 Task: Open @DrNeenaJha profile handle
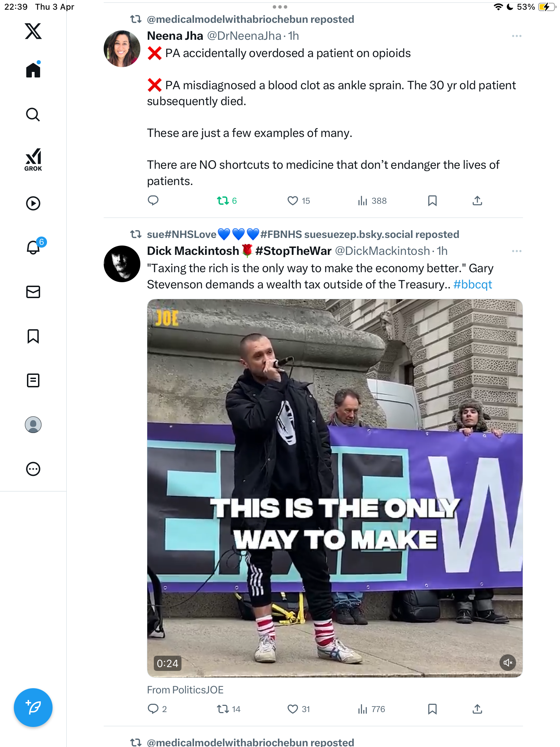pos(244,36)
